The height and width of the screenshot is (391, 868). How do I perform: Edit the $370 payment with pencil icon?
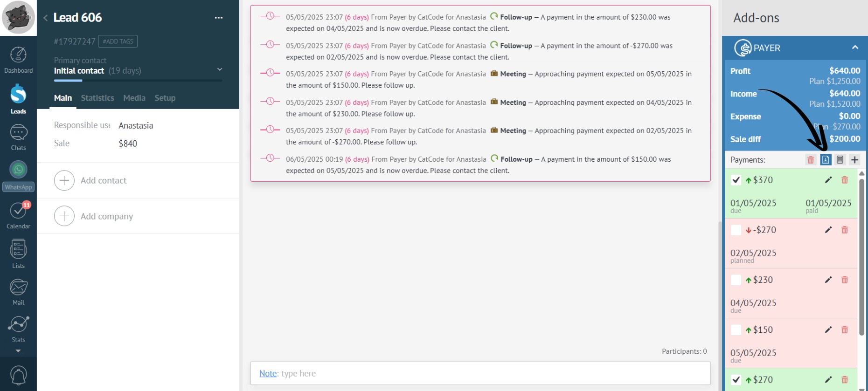pyautogui.click(x=828, y=180)
